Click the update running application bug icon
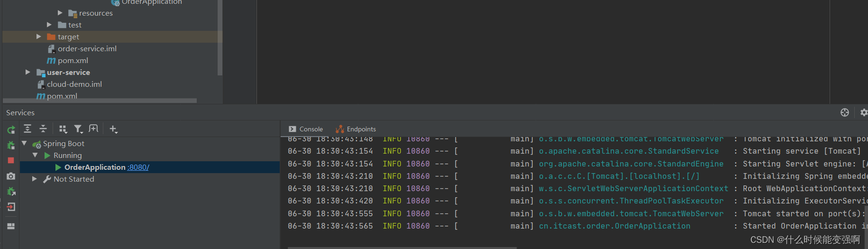The height and width of the screenshot is (249, 868). [11, 192]
